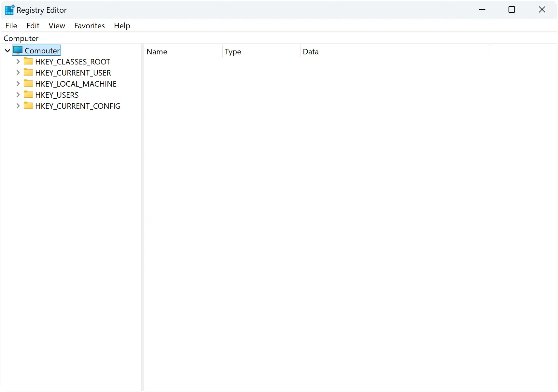Select the HKEY_CLASSES_ROOT label

coord(73,62)
